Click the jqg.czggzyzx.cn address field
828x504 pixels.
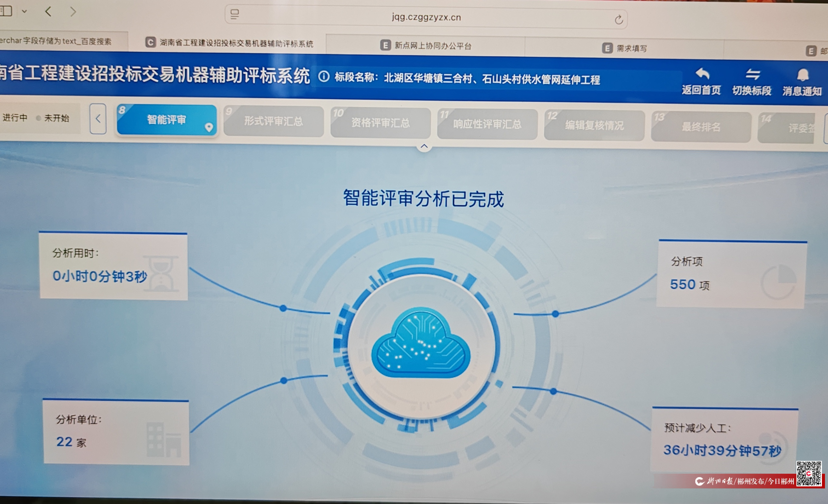click(426, 18)
